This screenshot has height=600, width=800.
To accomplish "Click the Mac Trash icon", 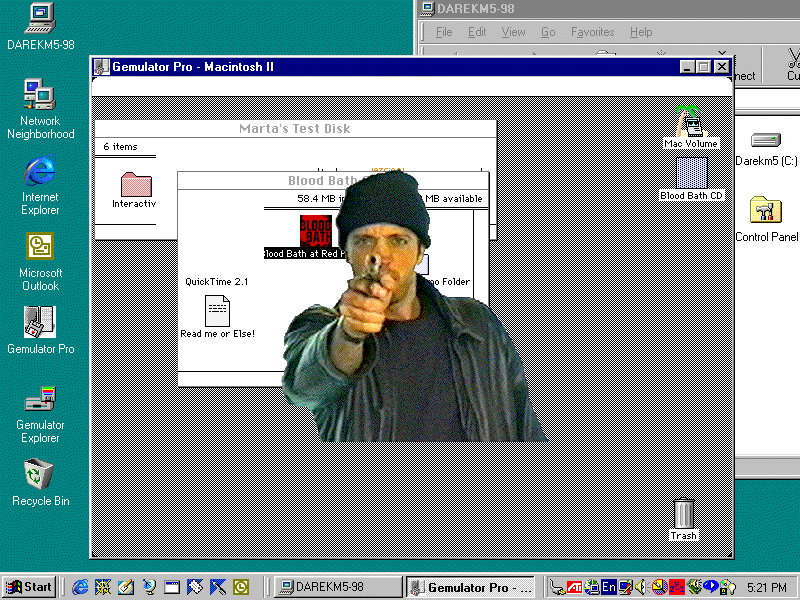I will pos(683,519).
